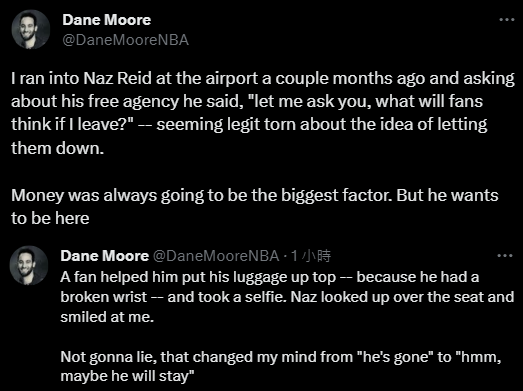Click the closing line "maybe he will stay"

(x=127, y=376)
